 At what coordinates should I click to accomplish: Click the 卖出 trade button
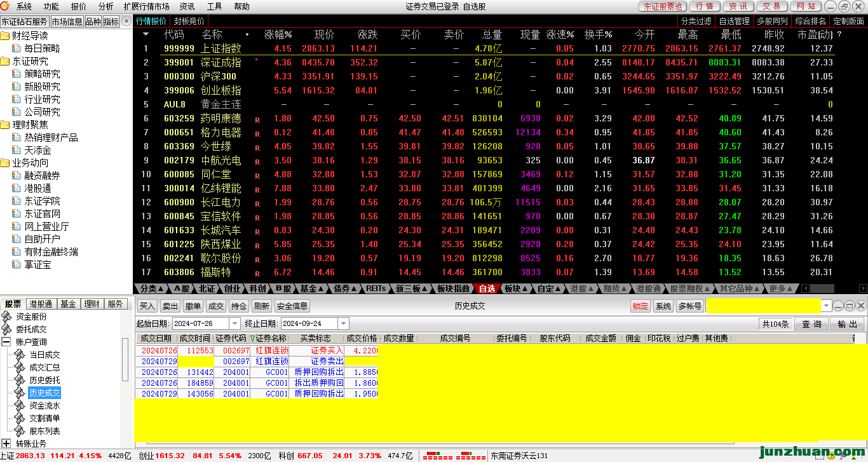click(x=170, y=306)
